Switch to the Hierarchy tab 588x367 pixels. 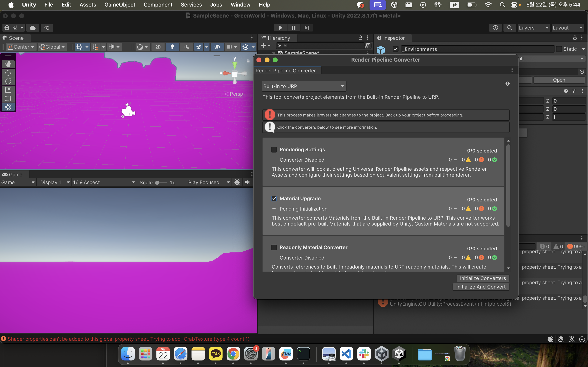click(x=279, y=38)
